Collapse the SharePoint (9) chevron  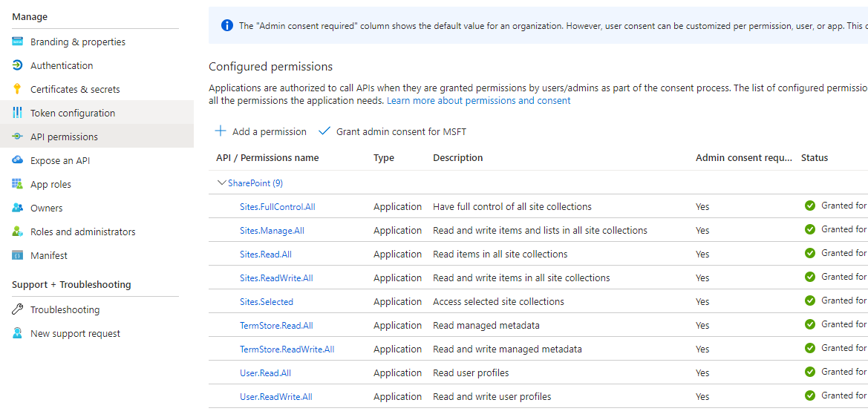click(x=222, y=183)
